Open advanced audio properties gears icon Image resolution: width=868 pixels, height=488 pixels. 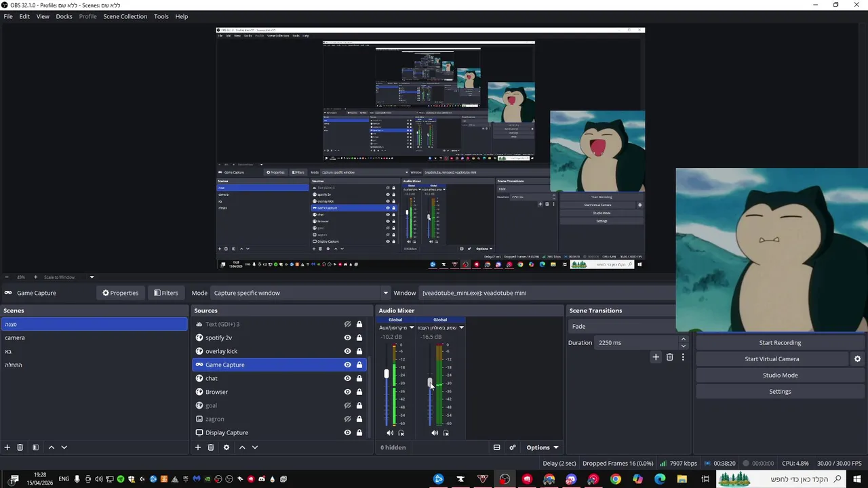point(513,447)
